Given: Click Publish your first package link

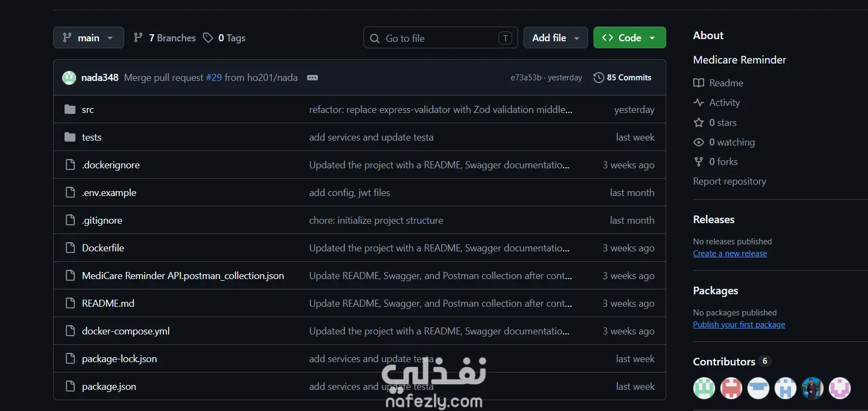Looking at the screenshot, I should (x=739, y=325).
